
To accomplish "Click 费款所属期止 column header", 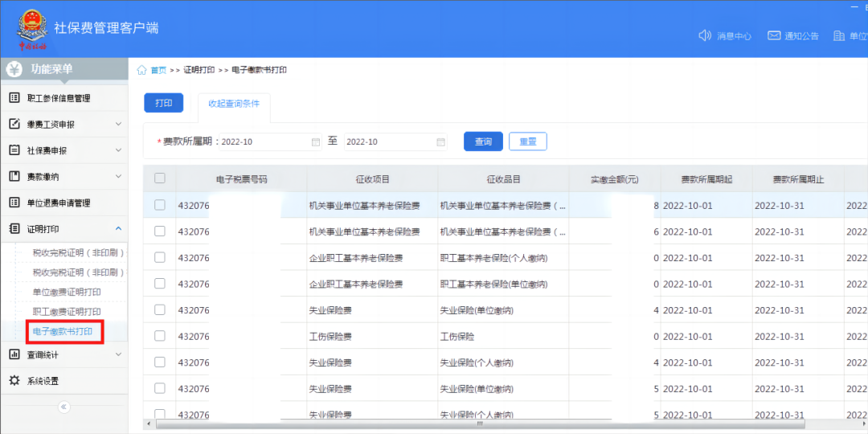I will (x=798, y=178).
